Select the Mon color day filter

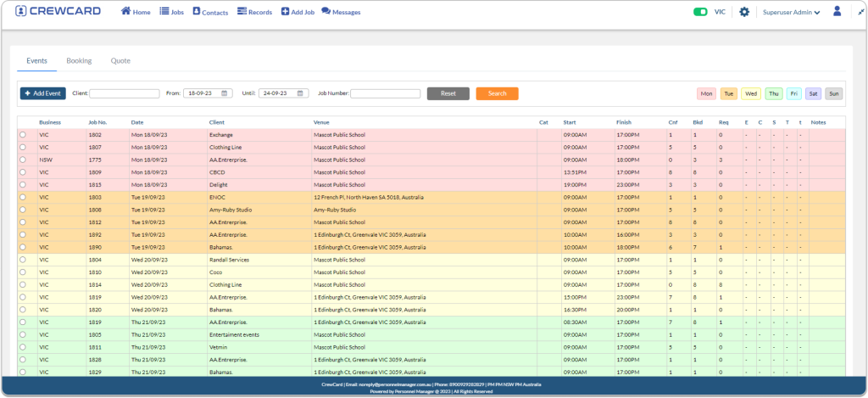click(x=706, y=93)
